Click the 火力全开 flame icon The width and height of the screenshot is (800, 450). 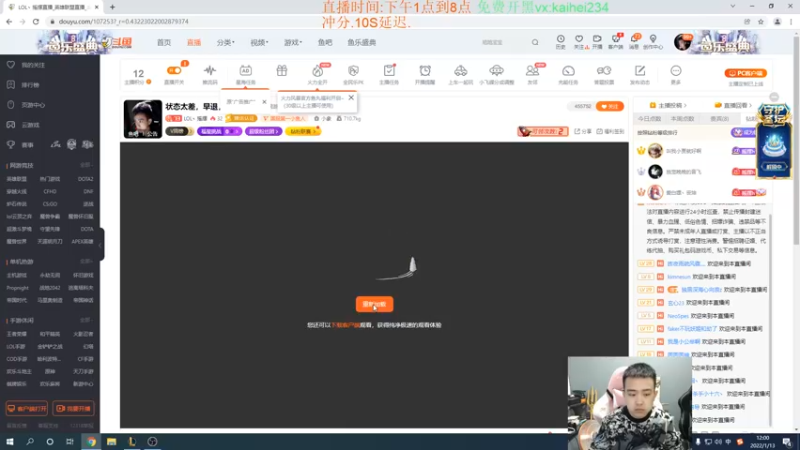[x=317, y=70]
